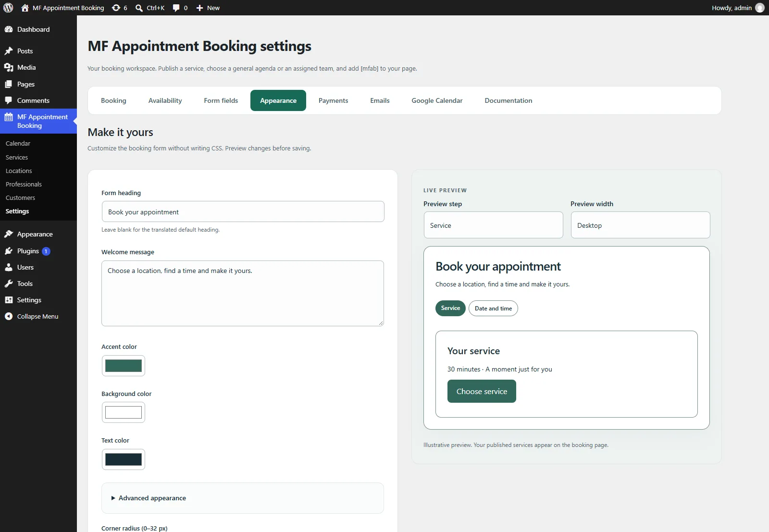Click the MF Appointment Booking calendar icon
The width and height of the screenshot is (769, 532).
click(9, 117)
